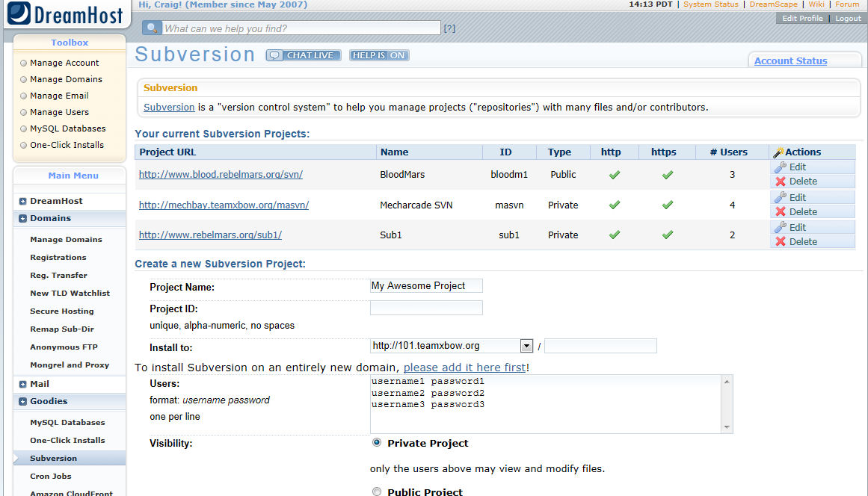The width and height of the screenshot is (868, 496).
Task: Open the Install to domain dropdown
Action: (526, 346)
